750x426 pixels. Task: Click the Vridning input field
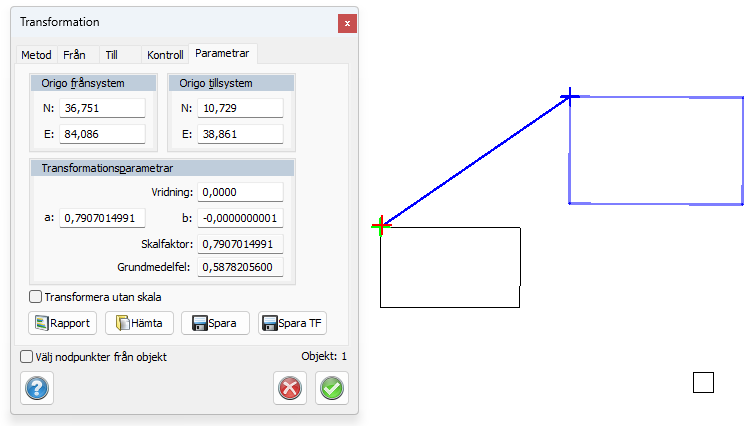pos(240,192)
